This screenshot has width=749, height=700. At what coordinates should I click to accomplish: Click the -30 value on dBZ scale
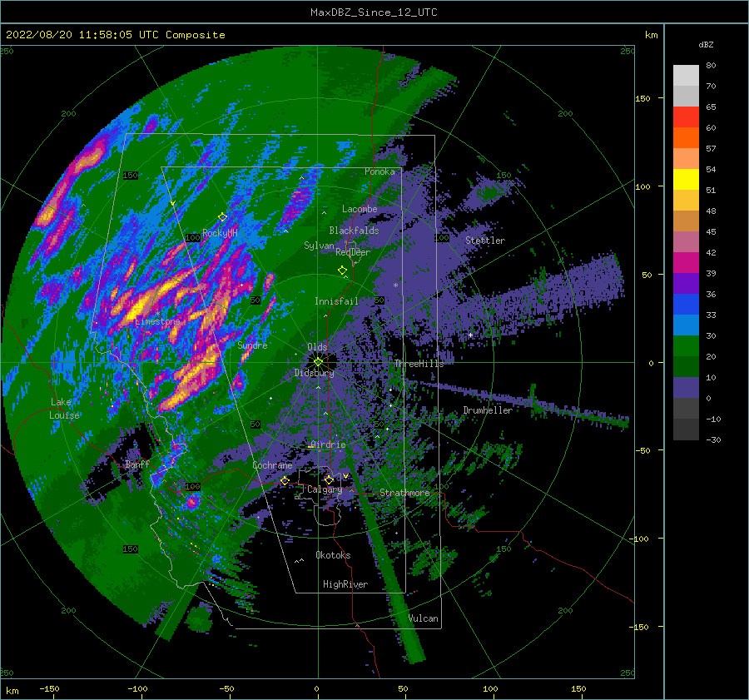pos(713,439)
